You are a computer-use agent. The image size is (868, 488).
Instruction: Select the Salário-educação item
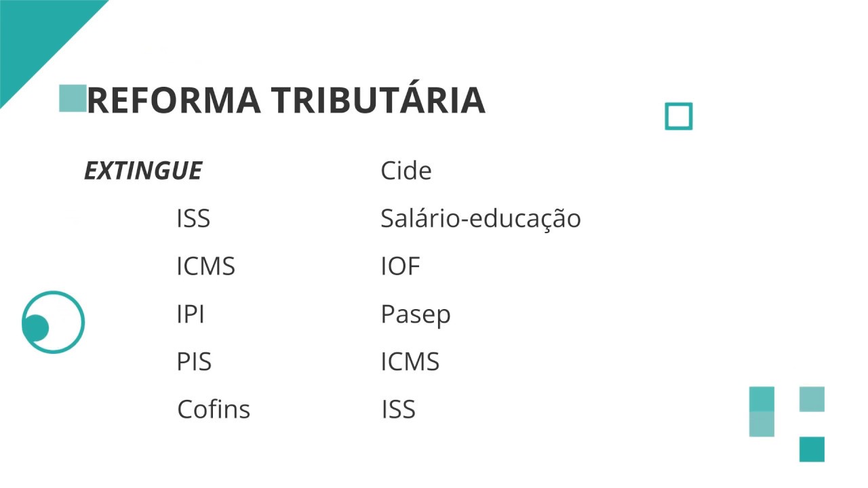click(x=481, y=219)
